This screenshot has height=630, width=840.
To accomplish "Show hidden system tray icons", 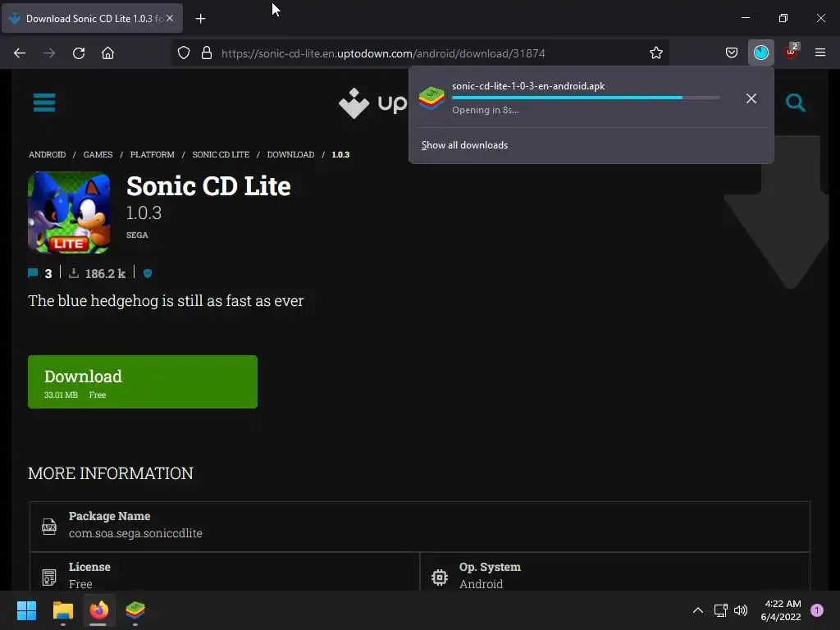I will [x=698, y=610].
